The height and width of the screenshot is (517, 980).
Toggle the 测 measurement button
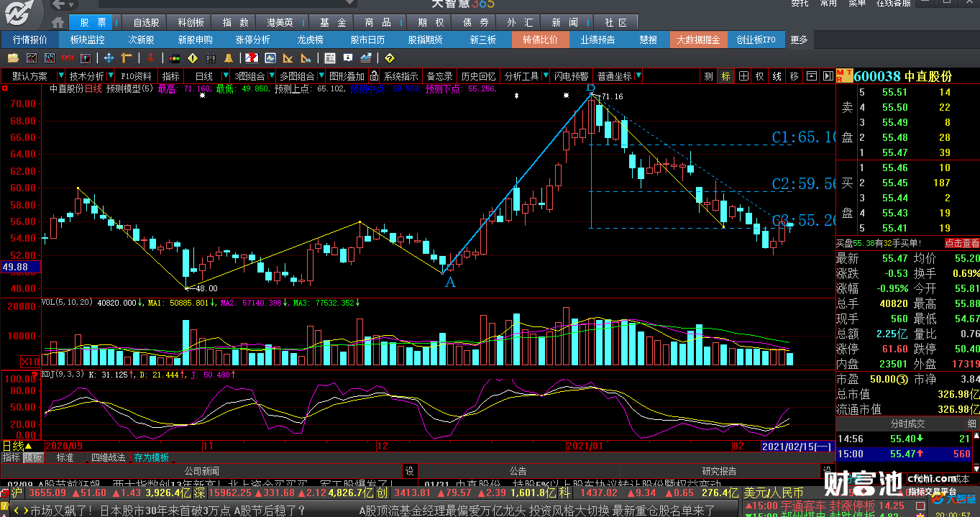[x=708, y=76]
